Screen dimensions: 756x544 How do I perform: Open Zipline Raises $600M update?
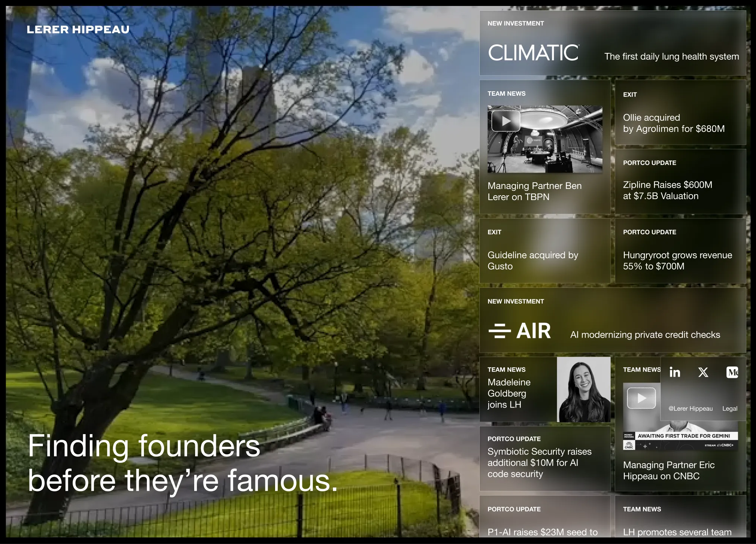[680, 181]
